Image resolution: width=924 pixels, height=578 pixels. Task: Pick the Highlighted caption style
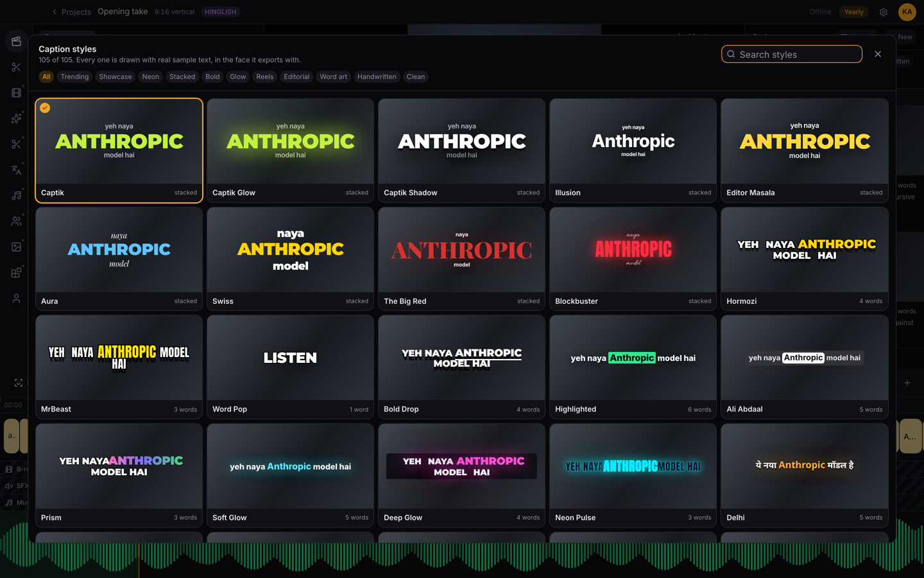633,367
